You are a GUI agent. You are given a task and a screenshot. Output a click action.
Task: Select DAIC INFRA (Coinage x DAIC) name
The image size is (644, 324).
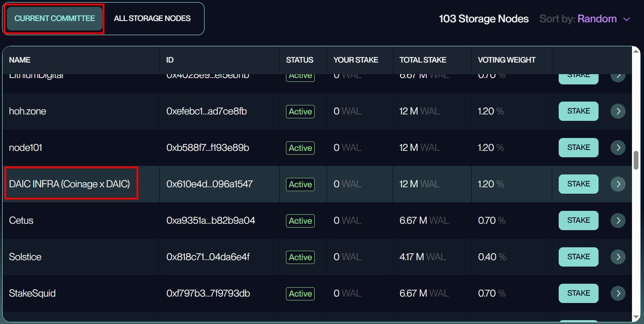pos(69,184)
